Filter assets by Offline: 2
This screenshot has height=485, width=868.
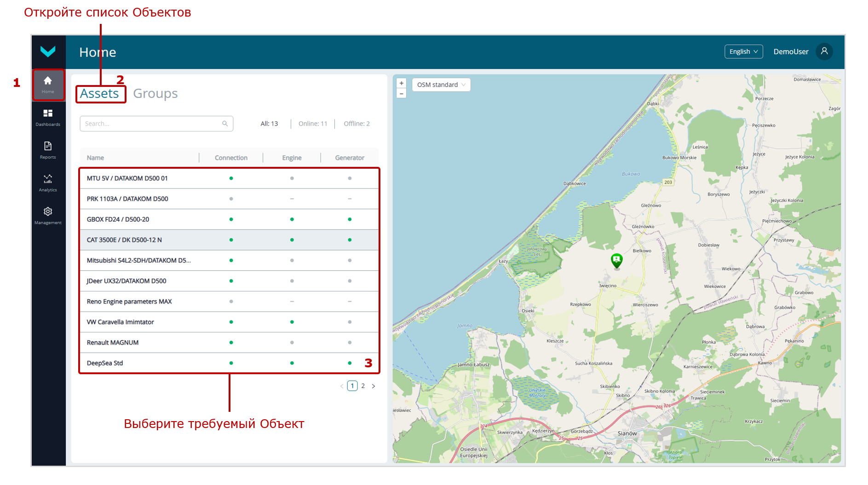click(x=356, y=124)
